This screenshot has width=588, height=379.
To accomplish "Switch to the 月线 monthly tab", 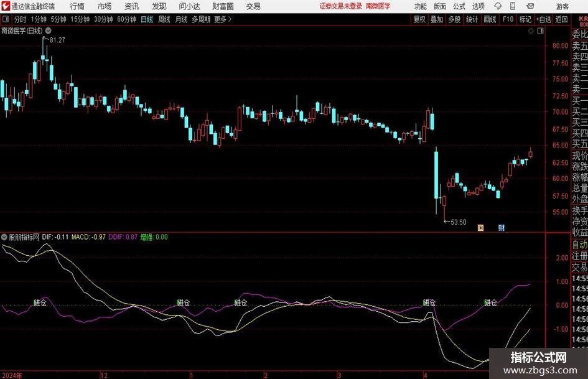I will [x=181, y=19].
